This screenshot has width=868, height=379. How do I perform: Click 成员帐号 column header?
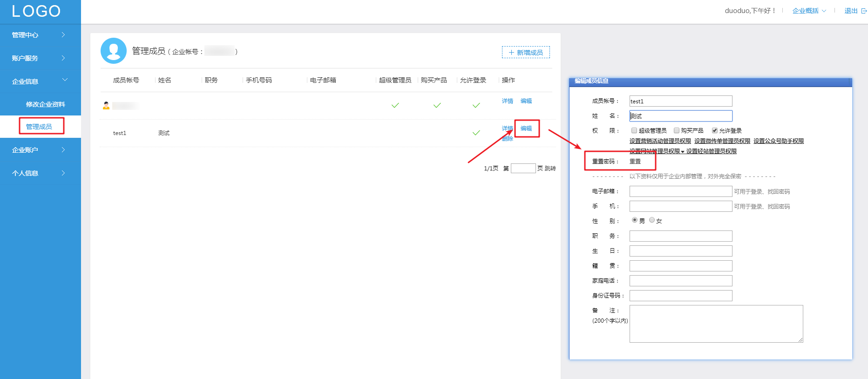click(x=126, y=80)
